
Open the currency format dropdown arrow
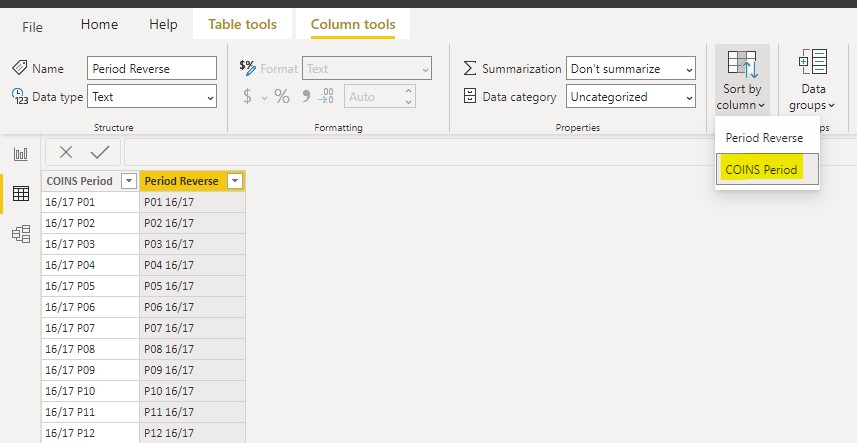pyautogui.click(x=265, y=98)
